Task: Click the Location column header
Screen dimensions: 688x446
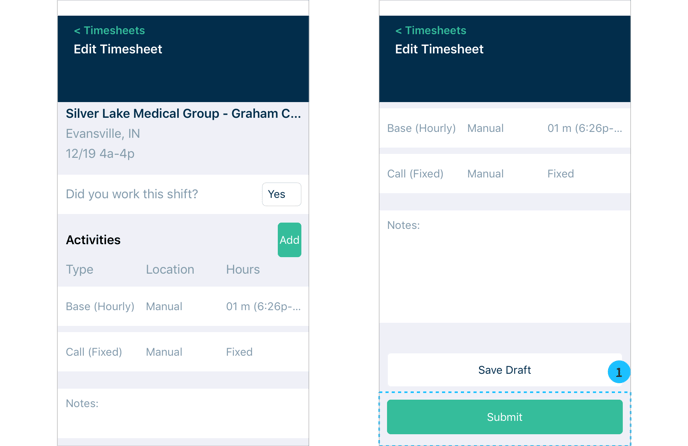Action: pyautogui.click(x=170, y=269)
